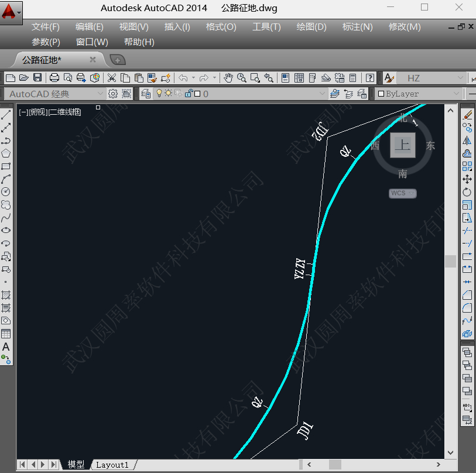Select the Polygon draw tool

[6, 153]
